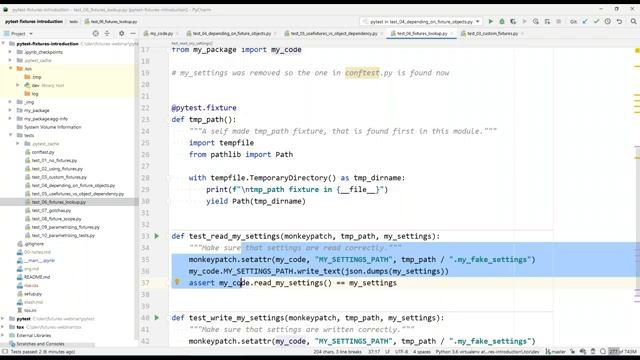Screen dimensions: 640x360
Task: Close the my_code.py tab
Action: [x=178, y=33]
